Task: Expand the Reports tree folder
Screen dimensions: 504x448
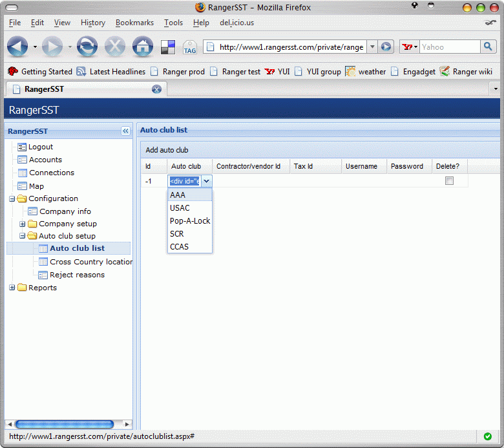Action: 12,288
